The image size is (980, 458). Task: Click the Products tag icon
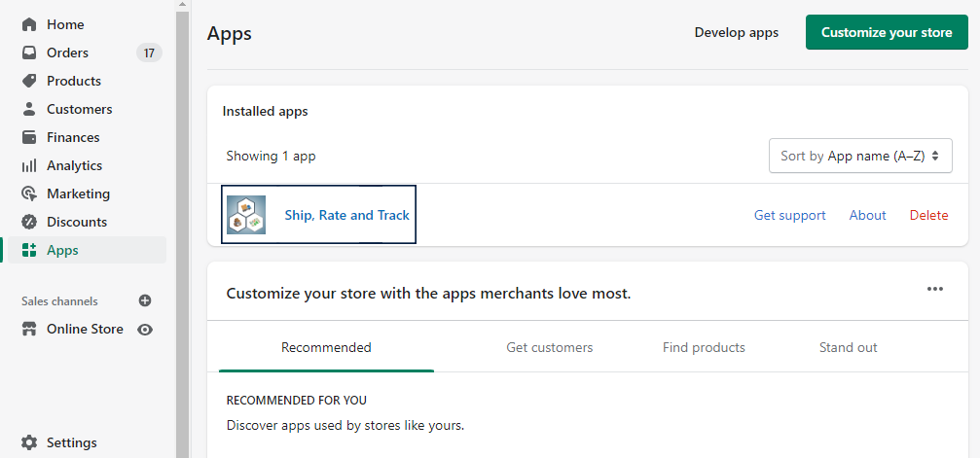pos(29,82)
